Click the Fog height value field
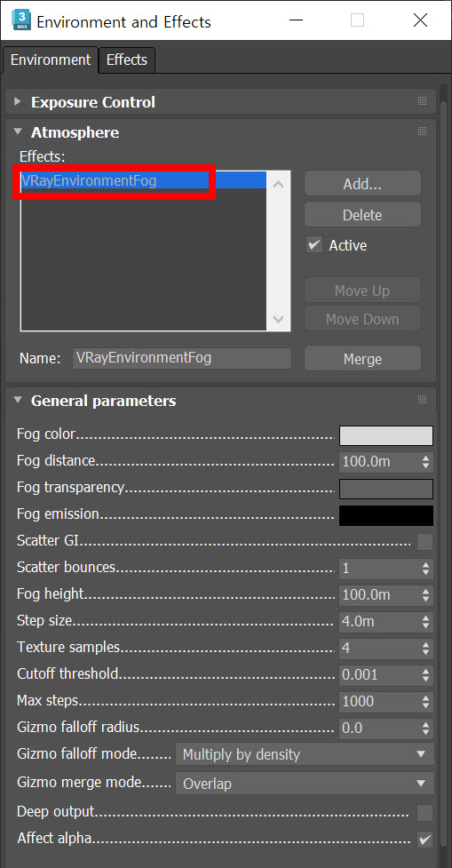452x868 pixels. [x=379, y=595]
